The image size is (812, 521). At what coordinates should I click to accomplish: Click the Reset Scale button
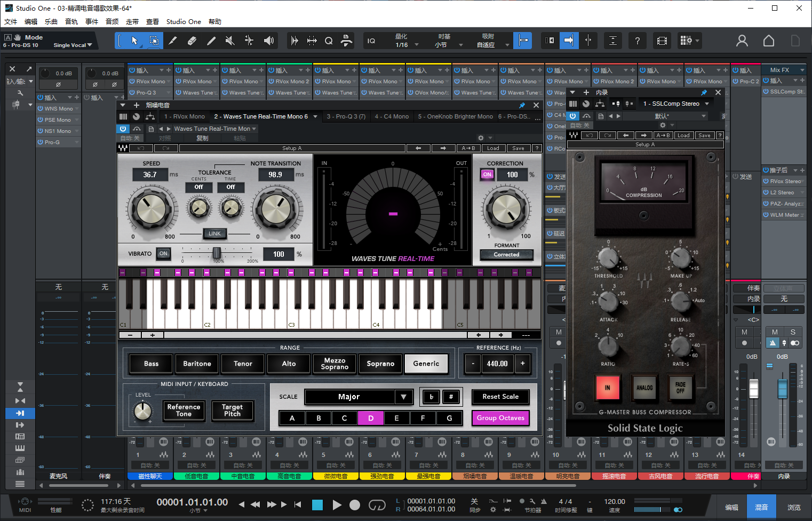pyautogui.click(x=500, y=397)
